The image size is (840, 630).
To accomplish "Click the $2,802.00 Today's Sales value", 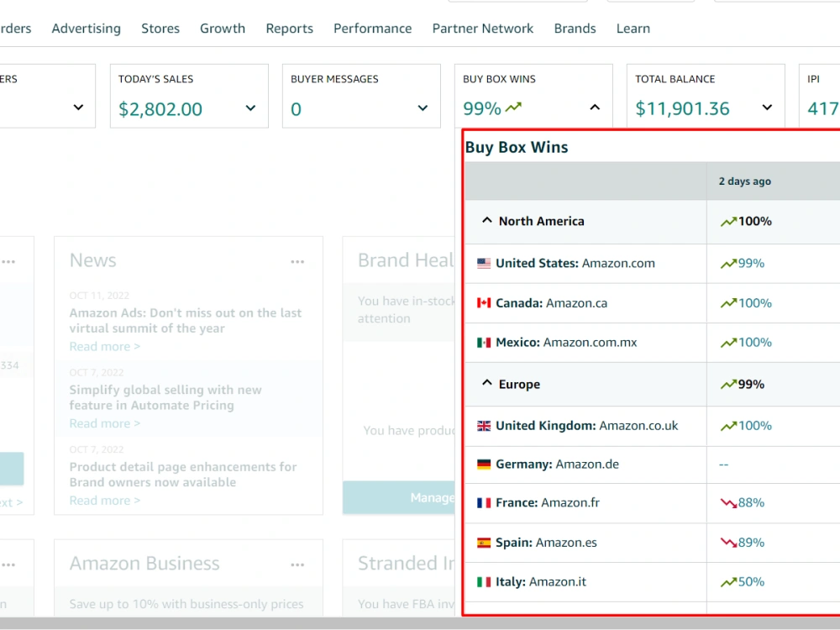I will [x=160, y=109].
